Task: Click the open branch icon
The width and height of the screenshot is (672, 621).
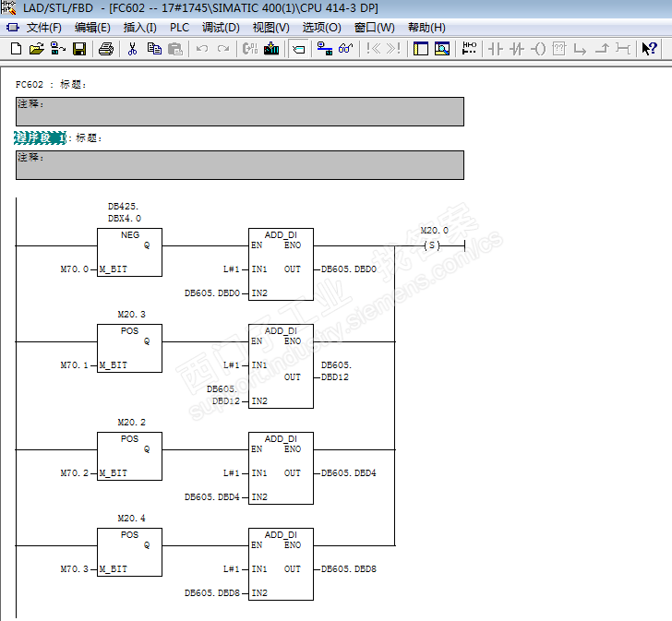Action: 580,49
